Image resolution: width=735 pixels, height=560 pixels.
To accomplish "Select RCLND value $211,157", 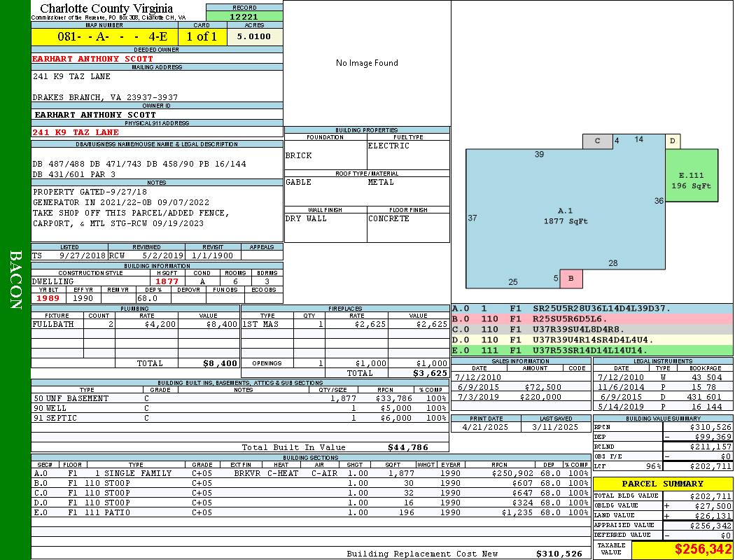I will click(710, 447).
